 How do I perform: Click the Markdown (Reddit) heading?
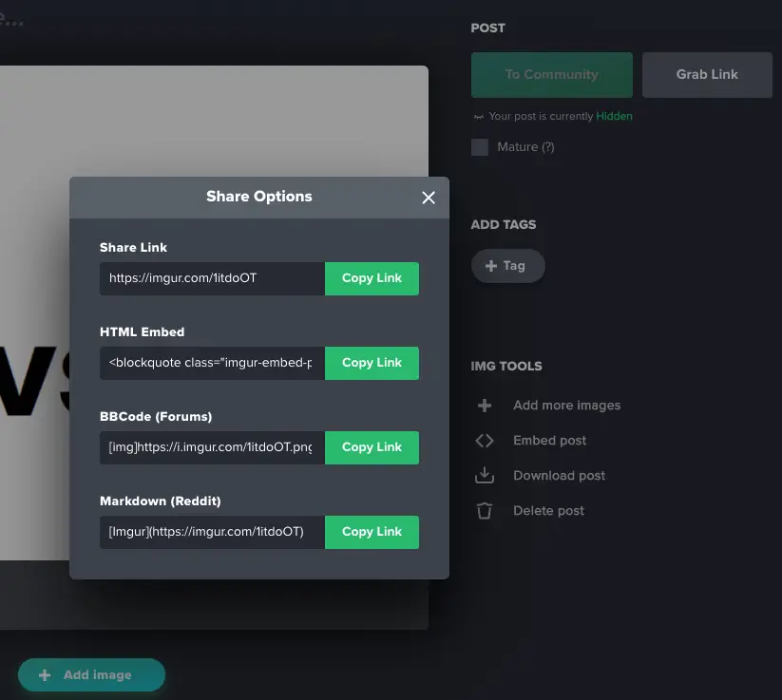(x=160, y=501)
